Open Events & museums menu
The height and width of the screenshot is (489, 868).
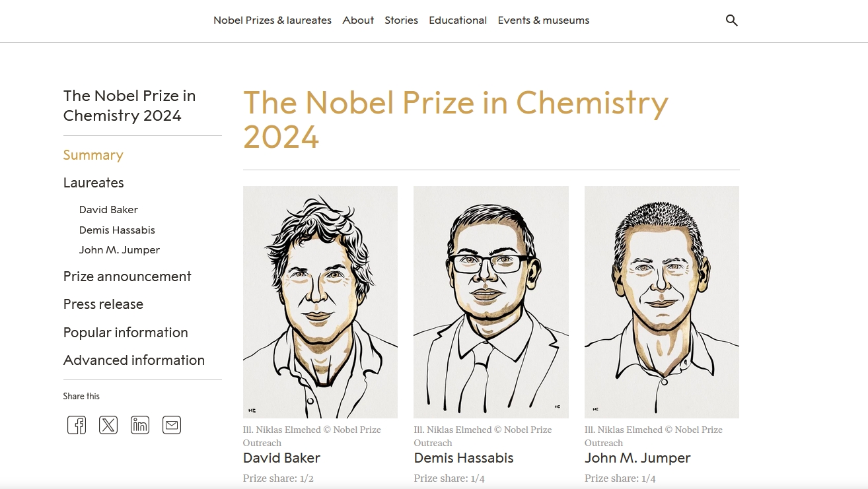pyautogui.click(x=543, y=20)
